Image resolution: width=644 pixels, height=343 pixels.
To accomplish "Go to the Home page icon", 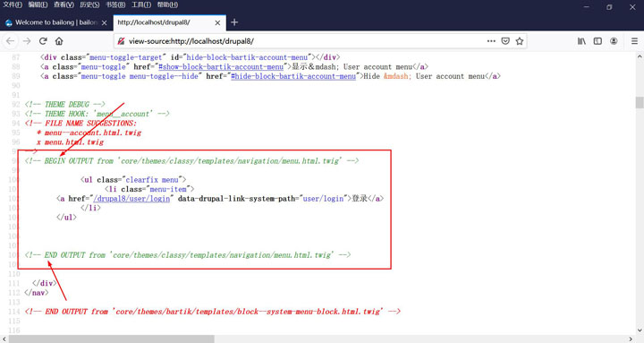I will pos(59,41).
